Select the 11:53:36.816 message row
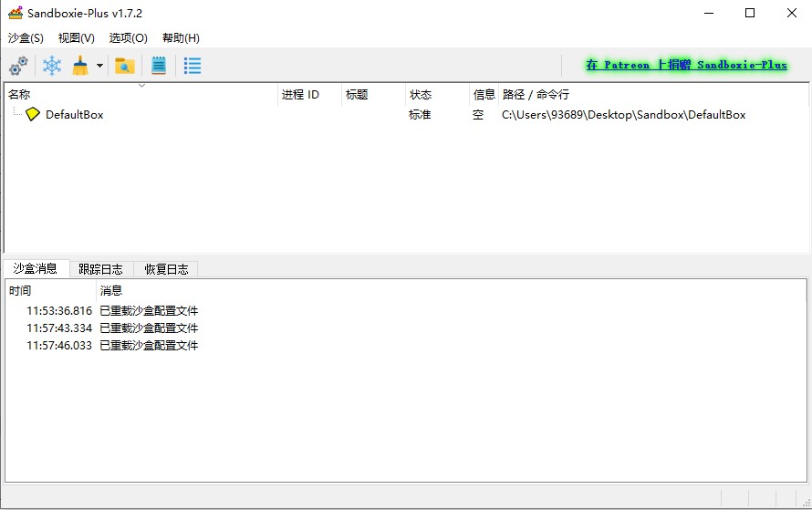The height and width of the screenshot is (510, 812). click(406, 311)
